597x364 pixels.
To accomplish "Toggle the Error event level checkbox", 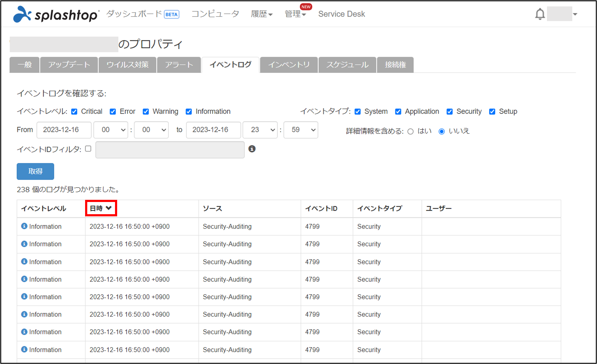I will pos(113,112).
